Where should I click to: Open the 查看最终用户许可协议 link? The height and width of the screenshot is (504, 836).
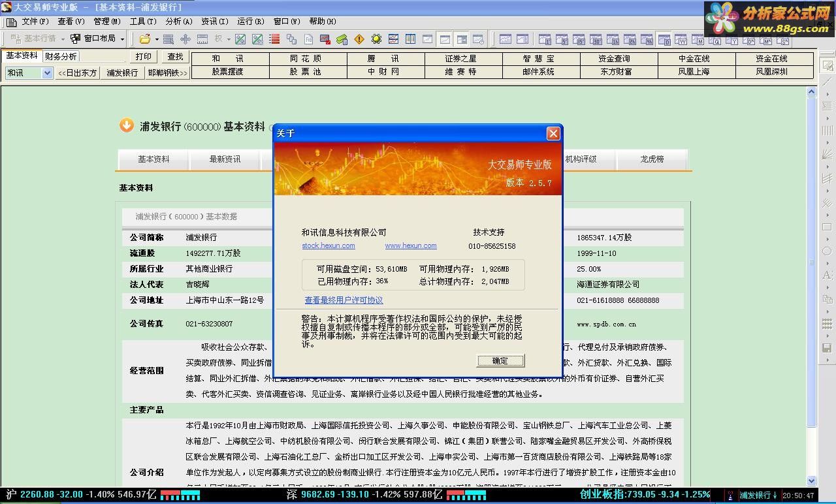[x=344, y=300]
